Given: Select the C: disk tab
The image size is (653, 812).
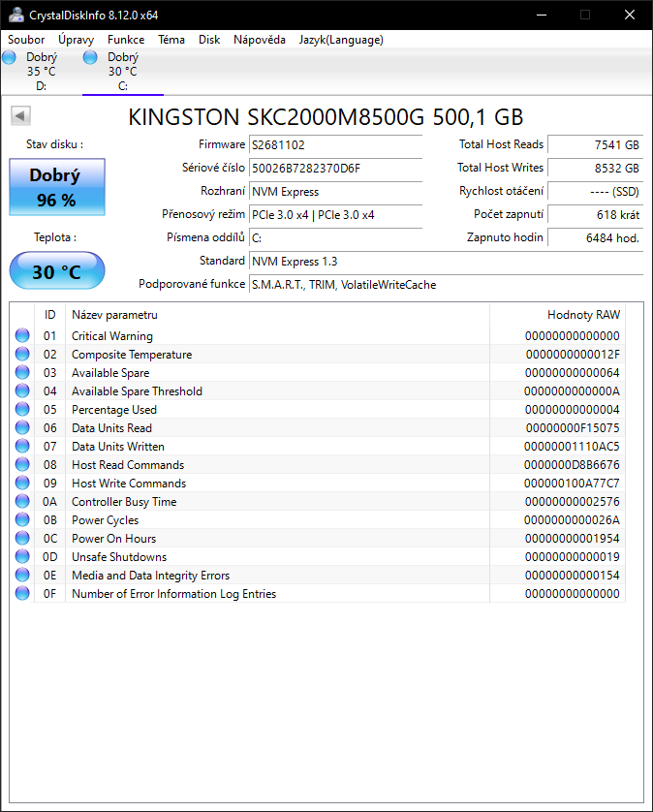Looking at the screenshot, I should [x=123, y=72].
